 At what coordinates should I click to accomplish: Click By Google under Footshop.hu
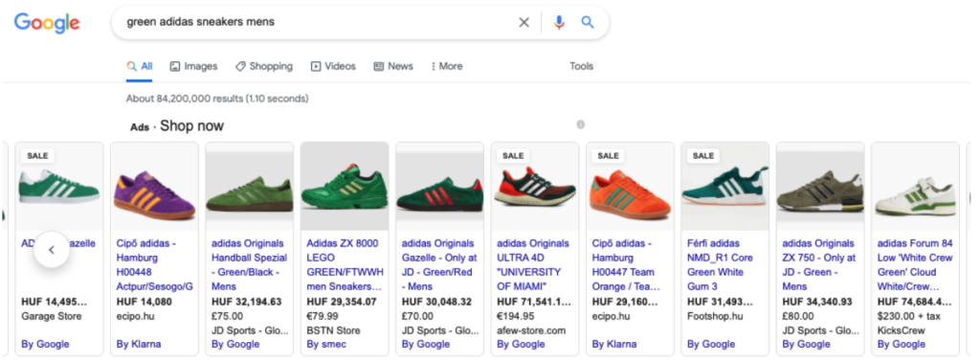(711, 344)
